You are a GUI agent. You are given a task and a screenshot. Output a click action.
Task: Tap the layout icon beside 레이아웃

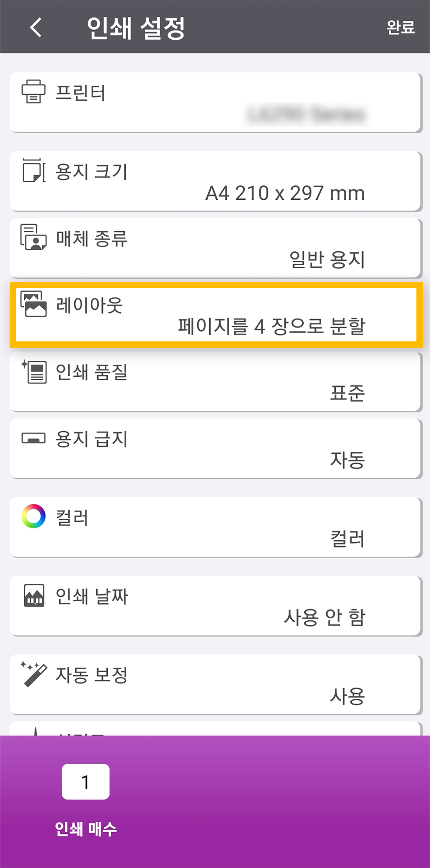pos(33,304)
